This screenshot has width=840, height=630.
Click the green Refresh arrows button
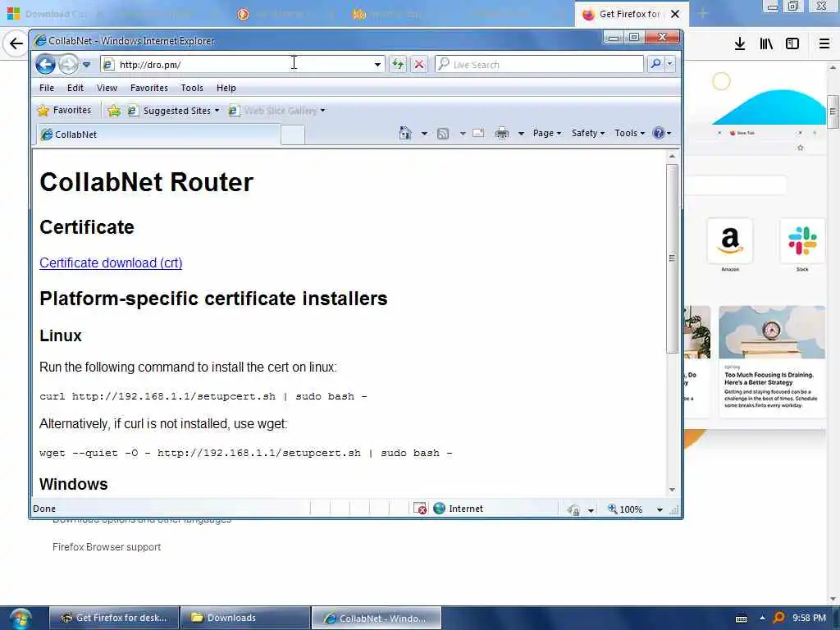click(x=398, y=64)
